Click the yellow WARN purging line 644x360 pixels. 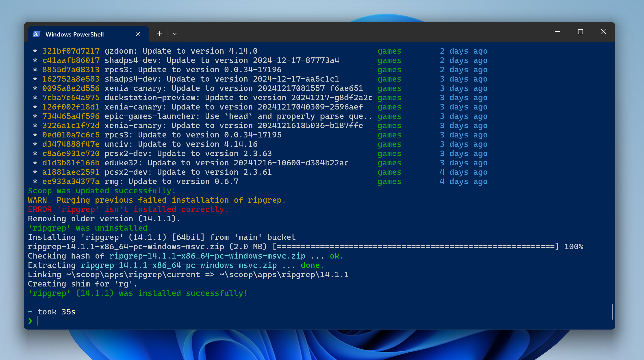click(156, 200)
